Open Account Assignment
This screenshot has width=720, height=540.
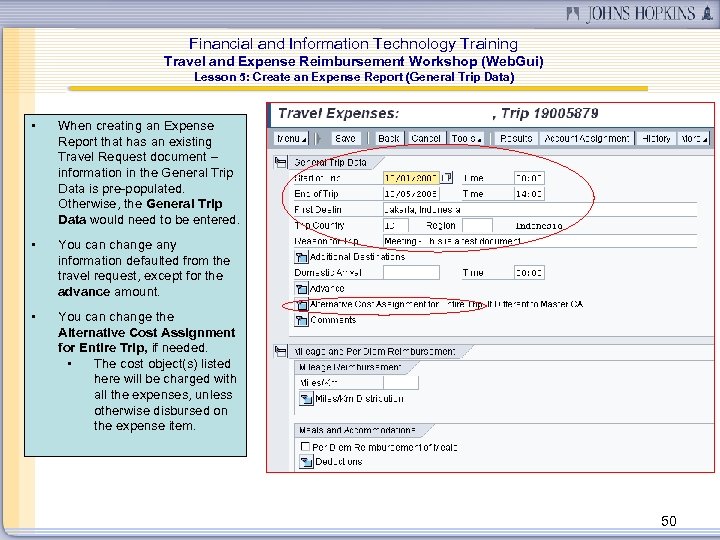pyautogui.click(x=587, y=138)
